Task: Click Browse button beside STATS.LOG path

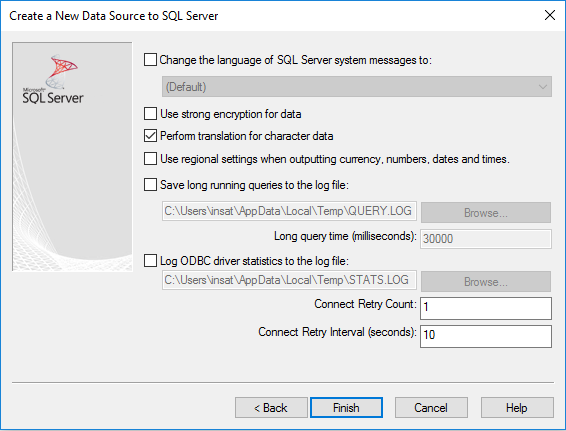Action: click(486, 282)
